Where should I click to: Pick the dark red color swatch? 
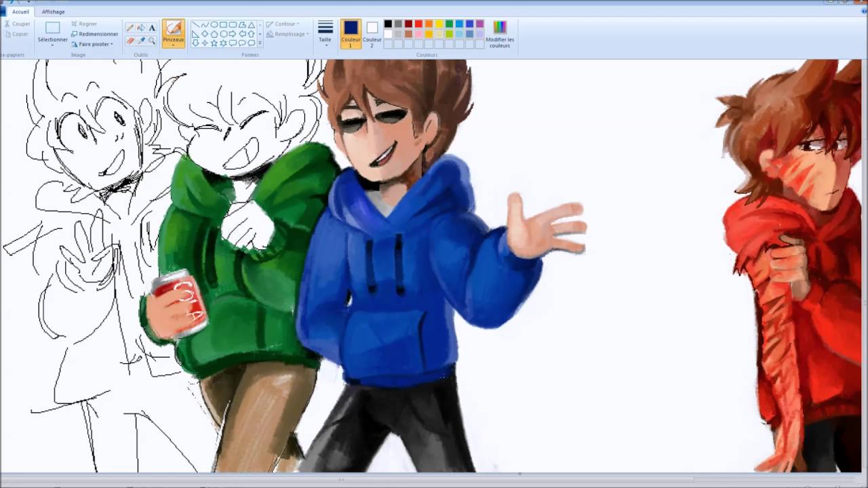click(x=408, y=24)
